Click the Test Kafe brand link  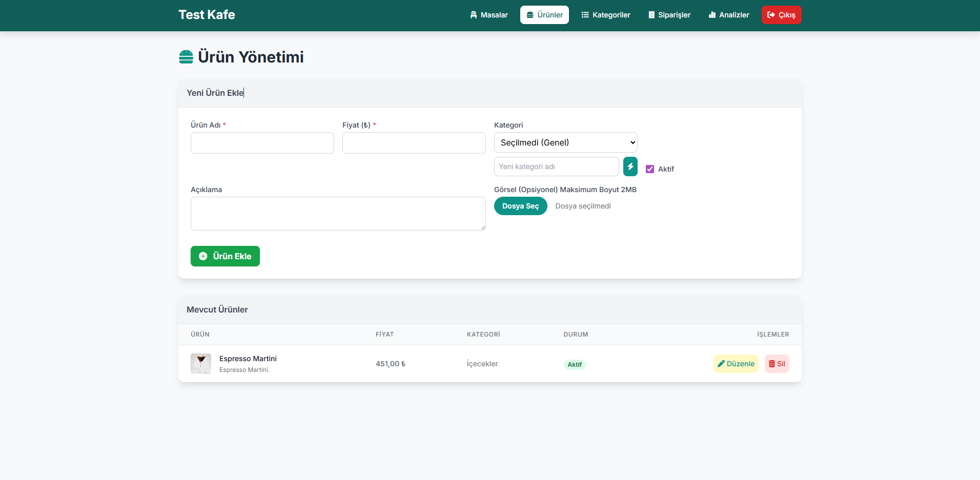[207, 15]
